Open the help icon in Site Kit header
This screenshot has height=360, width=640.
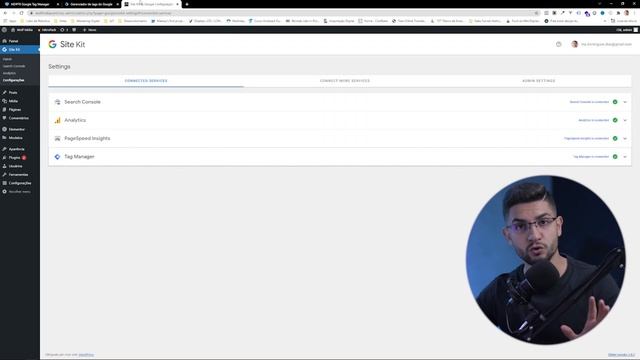coord(559,44)
